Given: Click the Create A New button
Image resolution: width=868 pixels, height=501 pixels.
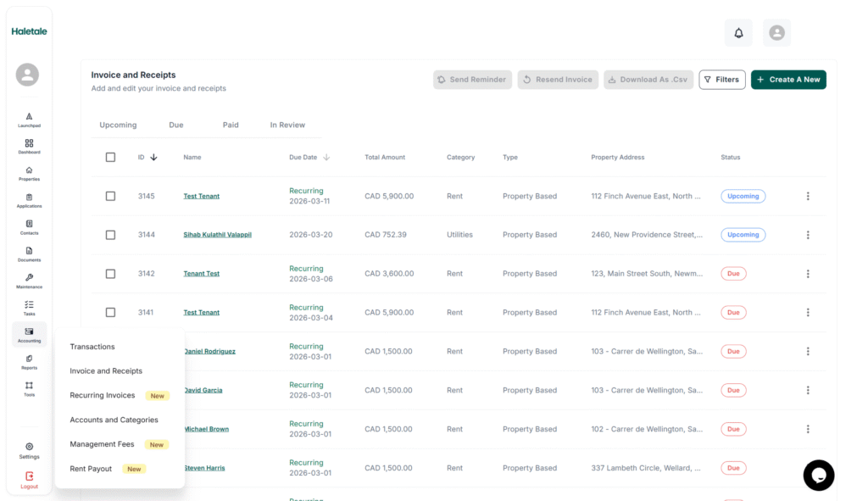Looking at the screenshot, I should (x=788, y=79).
